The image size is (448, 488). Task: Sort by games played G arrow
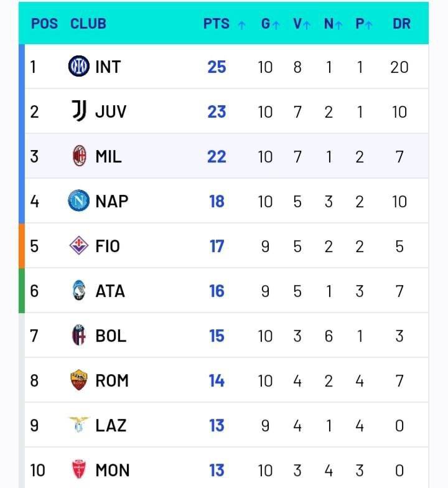pos(276,25)
